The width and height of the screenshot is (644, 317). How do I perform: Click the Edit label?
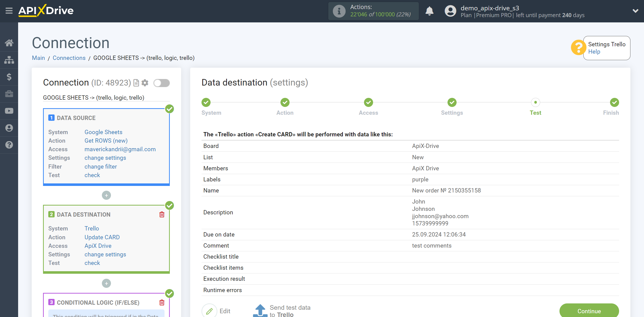[x=225, y=311]
